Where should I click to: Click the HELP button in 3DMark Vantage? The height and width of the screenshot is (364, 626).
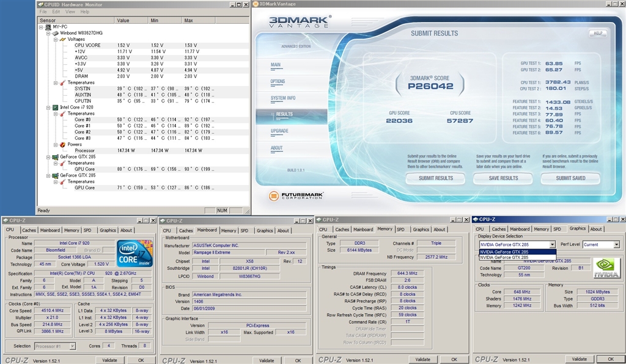(x=598, y=34)
